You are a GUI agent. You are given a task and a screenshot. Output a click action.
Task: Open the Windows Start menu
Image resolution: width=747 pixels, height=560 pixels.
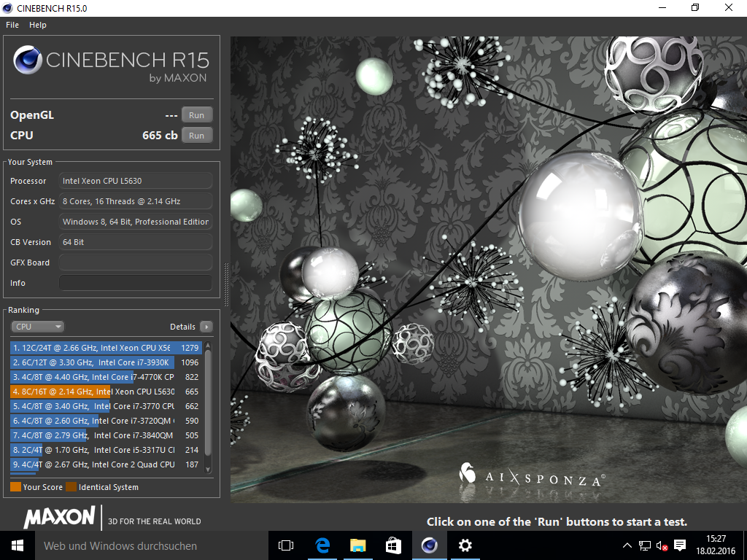pyautogui.click(x=18, y=545)
